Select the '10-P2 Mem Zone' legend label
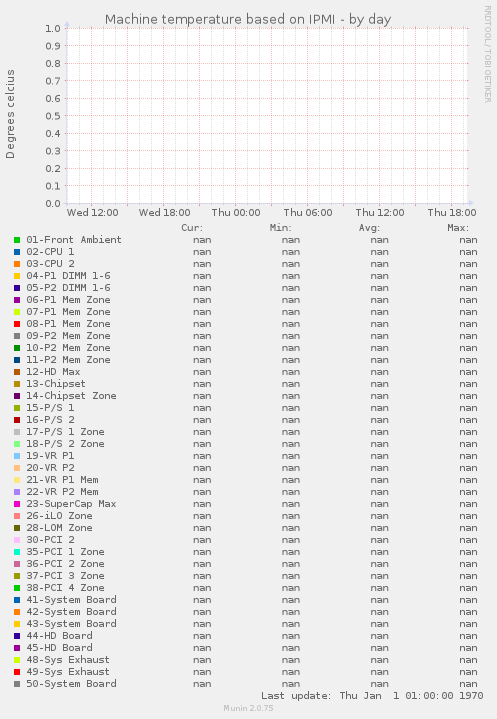497x719 pixels. click(x=68, y=348)
